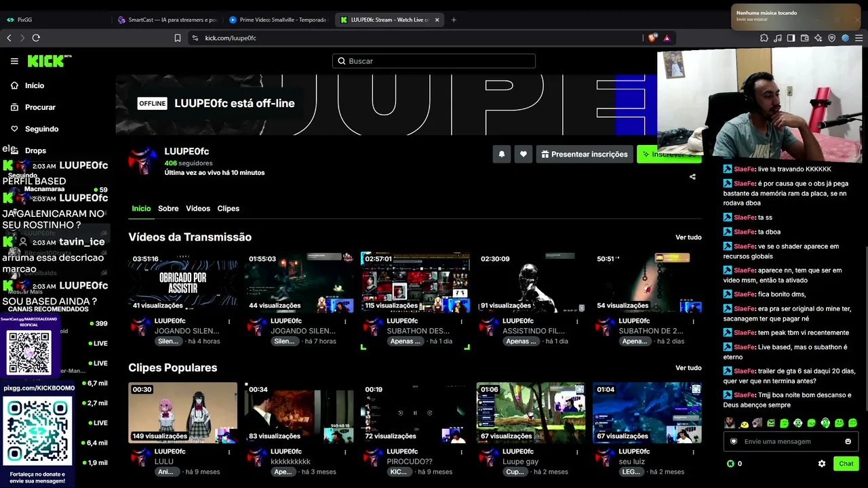The image size is (868, 488).
Task: Open the LUUPE0fc channel avatar
Action: coord(142,161)
